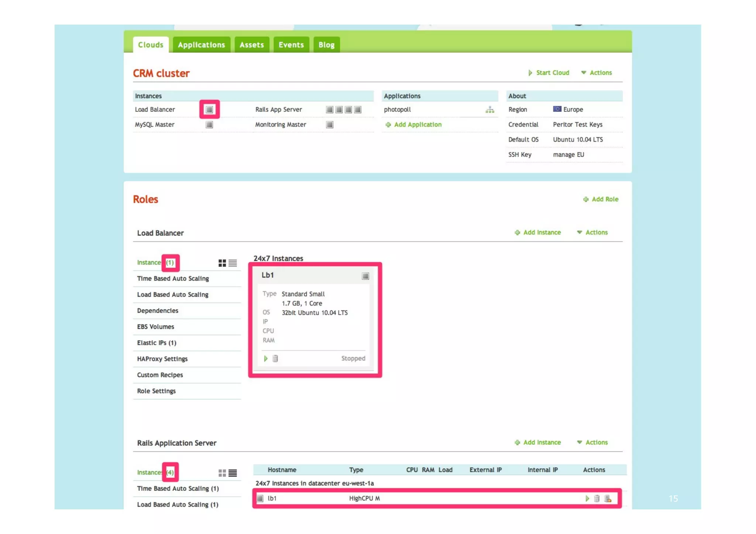Image resolution: width=756 pixels, height=534 pixels.
Task: Start the Lb1 instance with the play icon
Action: 265,358
